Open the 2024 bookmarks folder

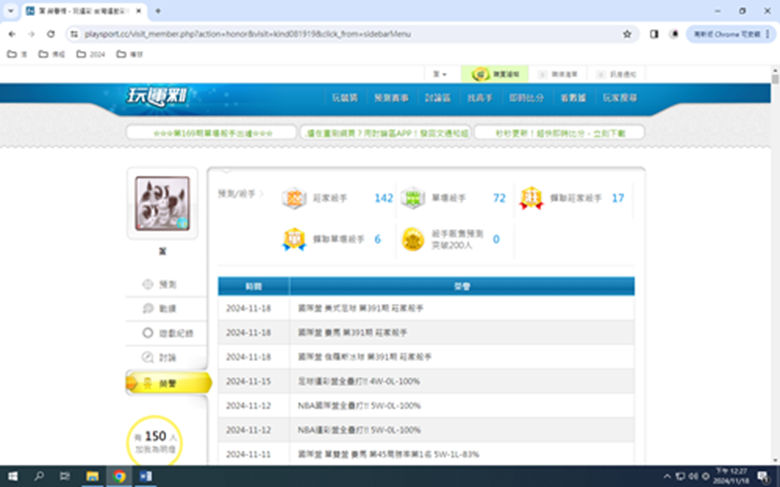click(91, 54)
